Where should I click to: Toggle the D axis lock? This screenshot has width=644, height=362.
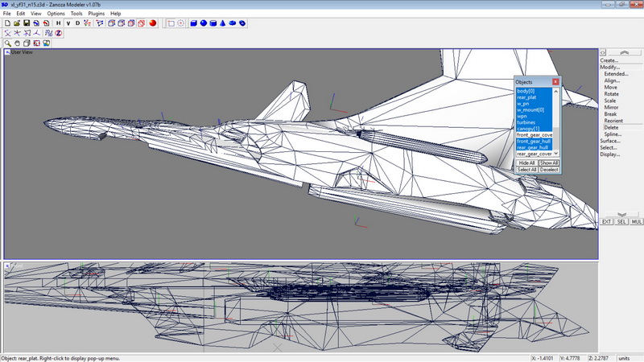(x=77, y=23)
